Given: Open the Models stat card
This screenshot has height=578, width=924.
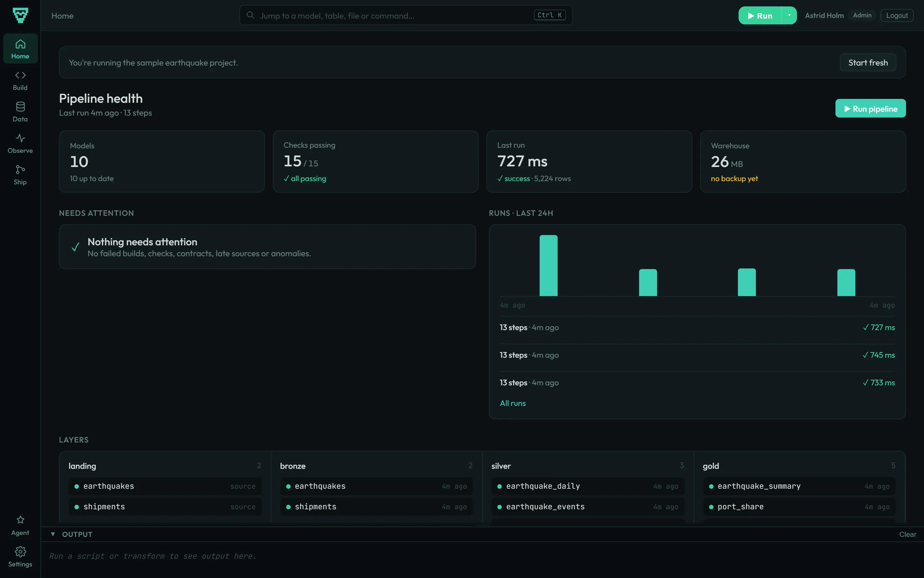Looking at the screenshot, I should pos(162,161).
